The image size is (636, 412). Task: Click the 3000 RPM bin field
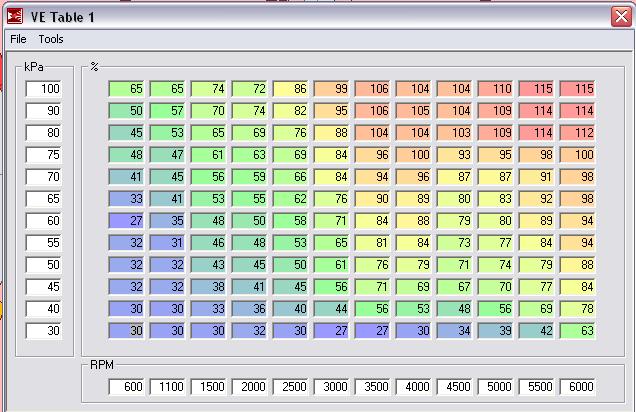pyautogui.click(x=332, y=387)
